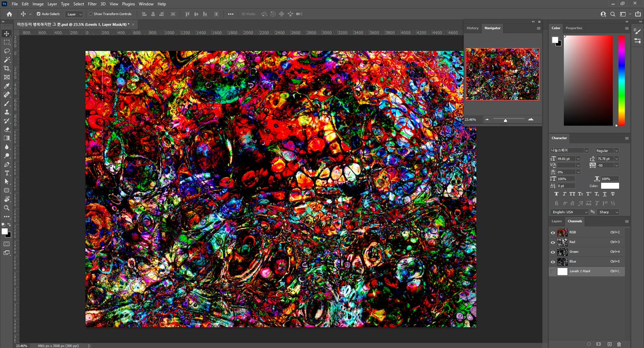Hide the Blue channel eye icon
Image resolution: width=644 pixels, height=348 pixels.
click(x=553, y=262)
